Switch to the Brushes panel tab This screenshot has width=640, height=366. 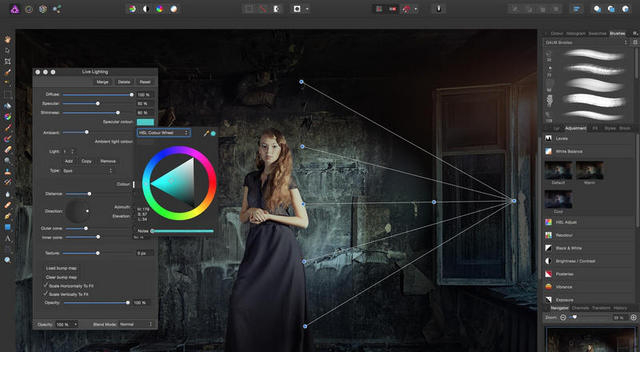point(617,33)
